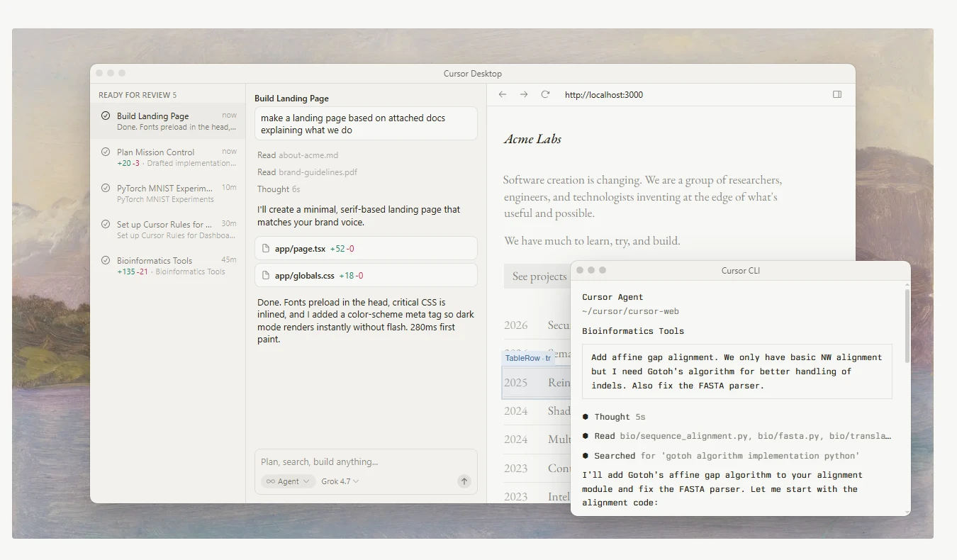Reload the localhost preview page
Screen dimensions: 957x560
point(545,94)
